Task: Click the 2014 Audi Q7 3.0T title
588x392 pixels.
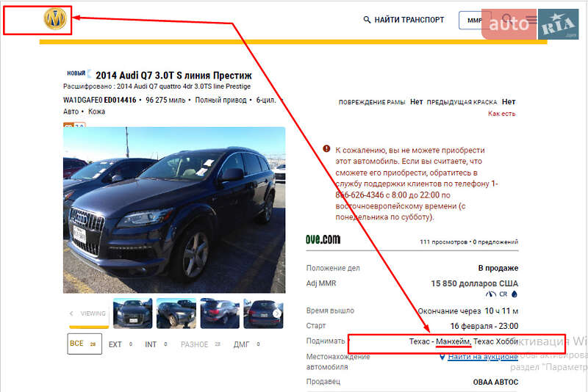Action: coord(173,76)
